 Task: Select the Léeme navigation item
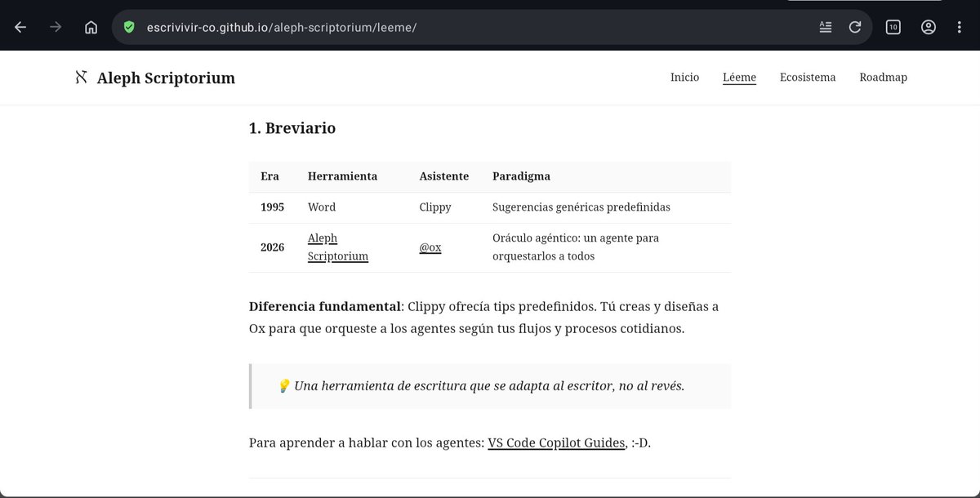coord(739,78)
